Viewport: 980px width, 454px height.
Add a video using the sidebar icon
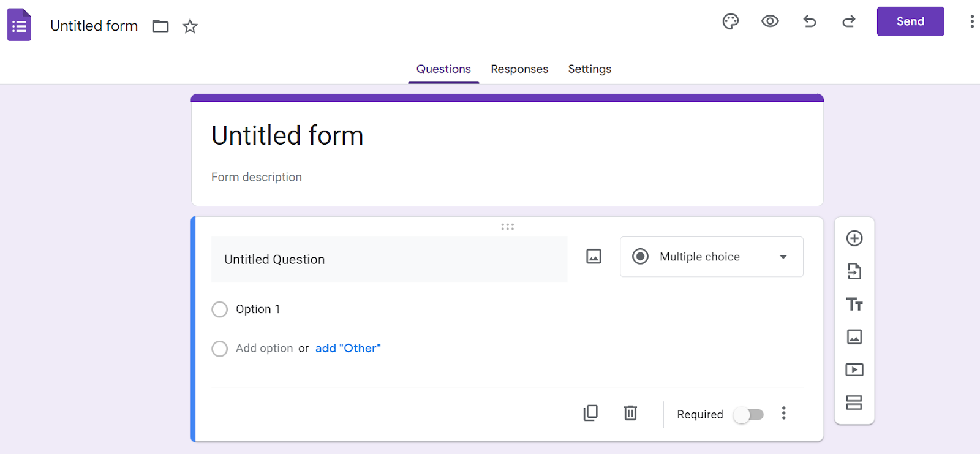tap(854, 369)
